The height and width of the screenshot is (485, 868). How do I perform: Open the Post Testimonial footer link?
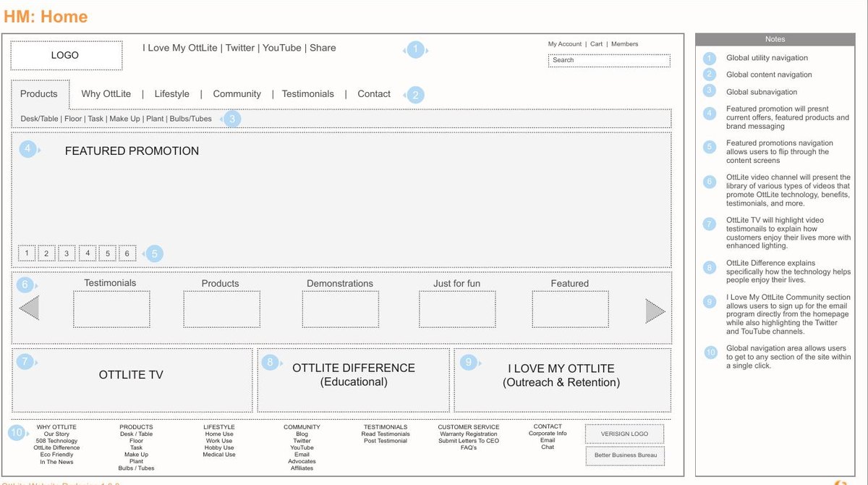[386, 441]
